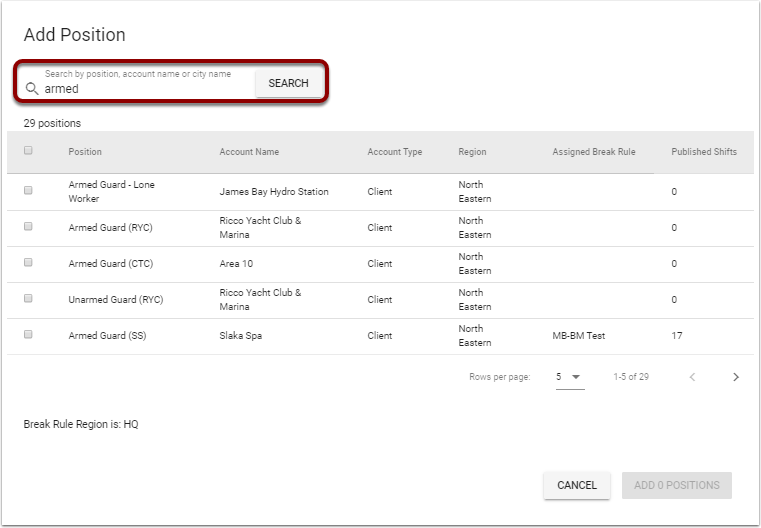This screenshot has height=528, width=761.
Task: Click 'Armed Guard (CTC)' position text
Action: point(111,264)
